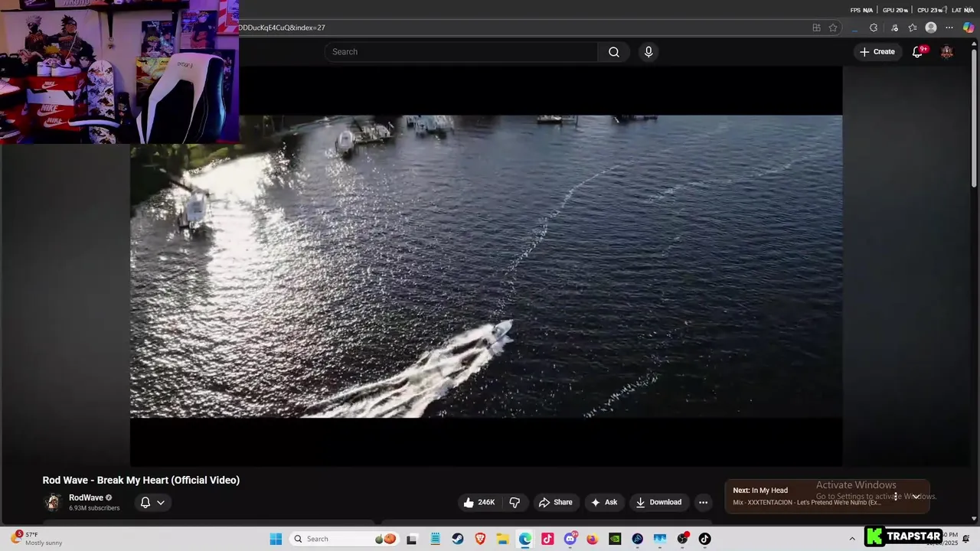Open Edge browser profile icon
Screen dimensions: 980x551
[x=931, y=28]
